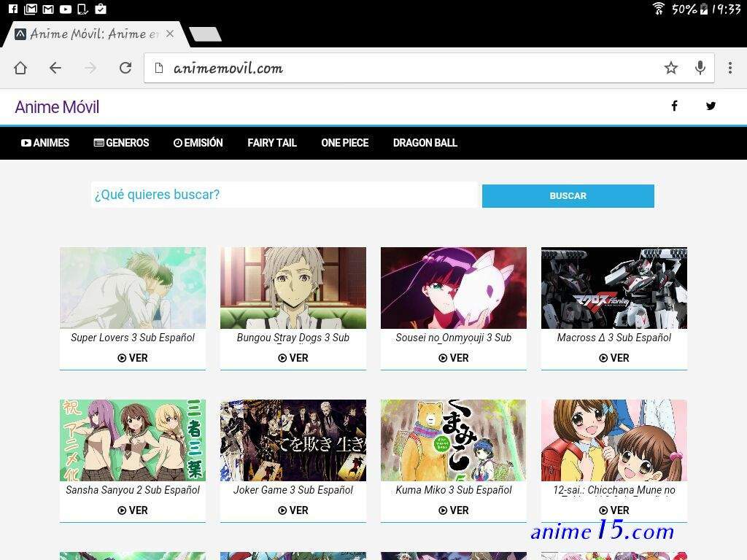Viewport: 747px width, 560px height.
Task: Tap the browser home icon
Action: 20,68
